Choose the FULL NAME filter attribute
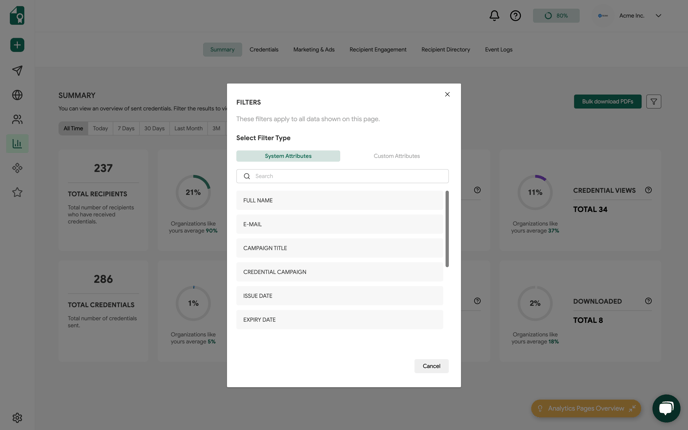688x430 pixels. 340,200
